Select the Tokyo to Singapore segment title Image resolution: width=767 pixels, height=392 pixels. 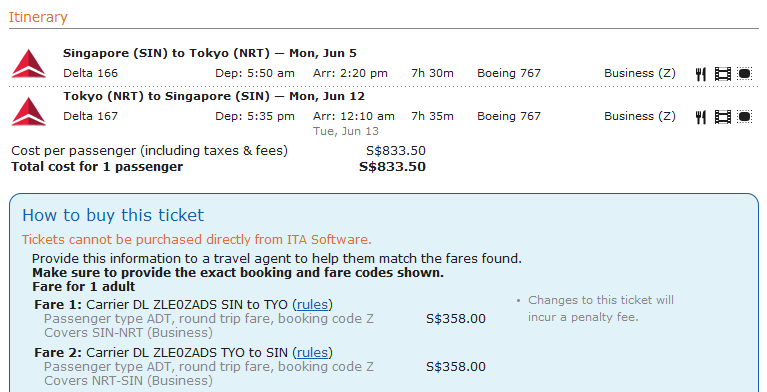click(x=214, y=96)
